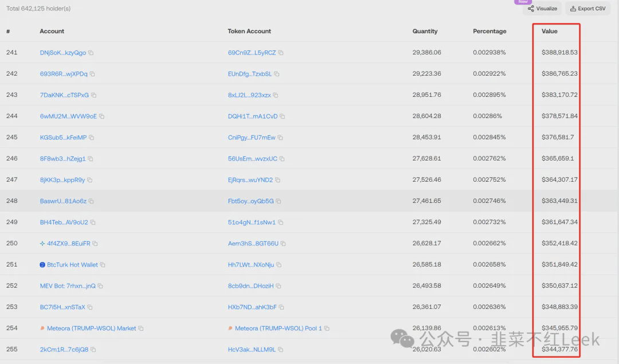This screenshot has width=619, height=364.
Task: Click the Token Account column header
Action: click(x=249, y=31)
